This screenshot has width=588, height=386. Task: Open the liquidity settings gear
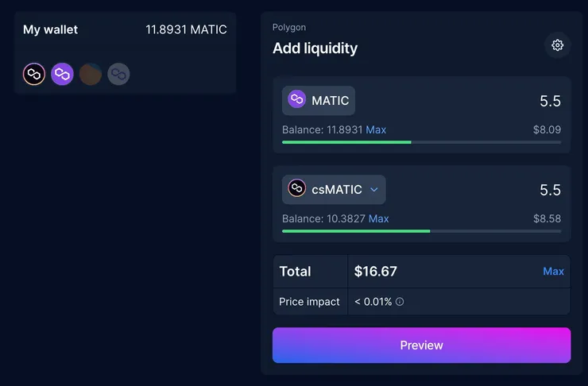[x=557, y=45]
